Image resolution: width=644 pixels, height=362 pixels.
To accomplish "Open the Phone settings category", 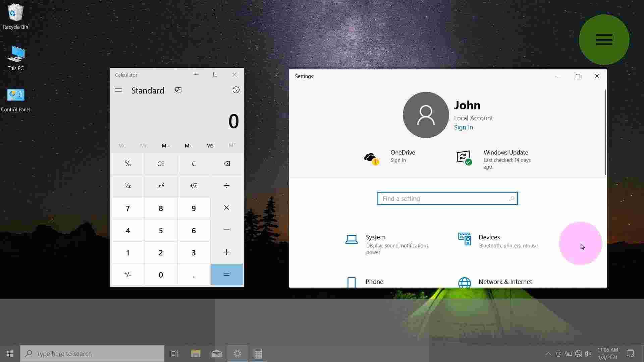I will point(374,282).
